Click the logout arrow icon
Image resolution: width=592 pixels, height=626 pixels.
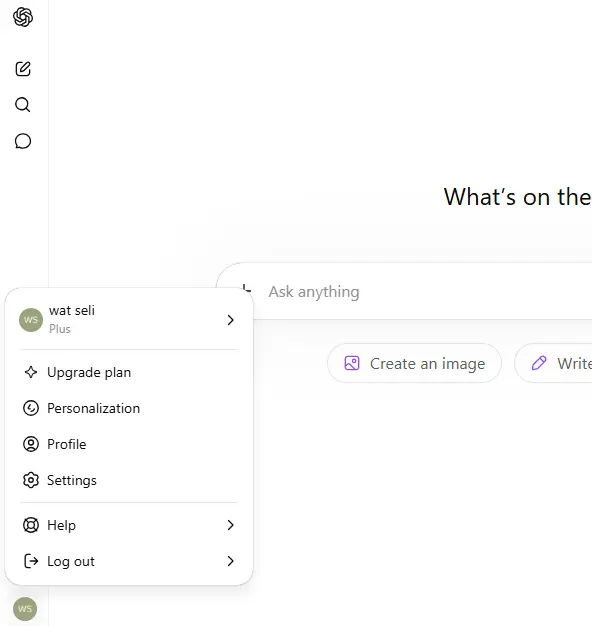pyautogui.click(x=31, y=561)
